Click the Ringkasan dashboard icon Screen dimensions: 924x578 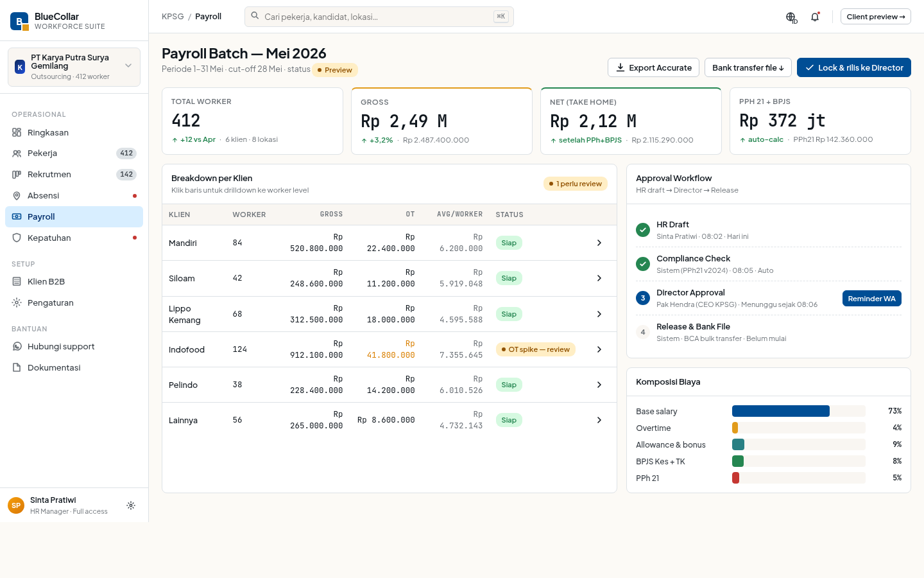(17, 132)
